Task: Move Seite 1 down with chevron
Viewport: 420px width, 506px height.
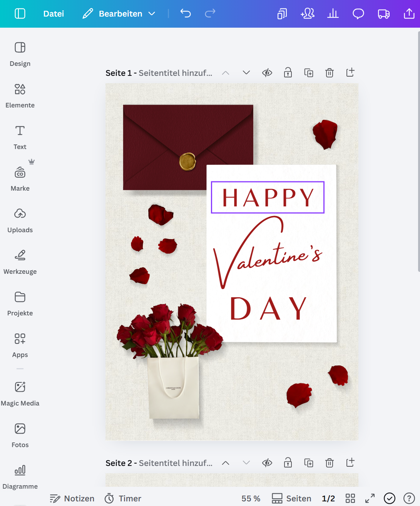Action: 246,72
